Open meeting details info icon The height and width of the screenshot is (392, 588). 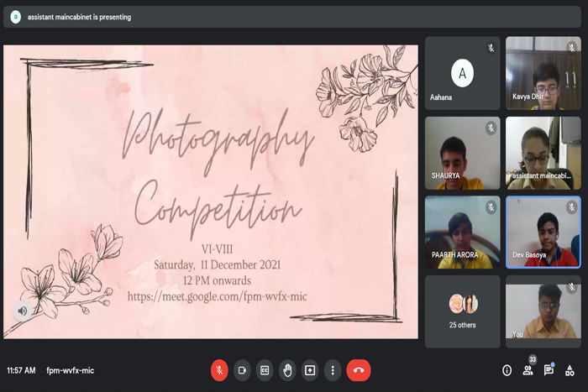507,371
